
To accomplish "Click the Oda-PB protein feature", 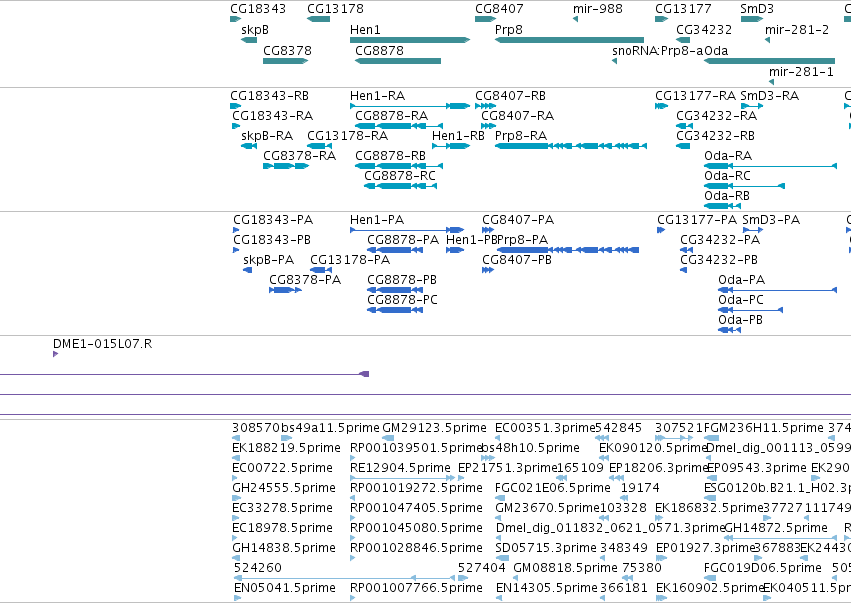I will pos(729,331).
